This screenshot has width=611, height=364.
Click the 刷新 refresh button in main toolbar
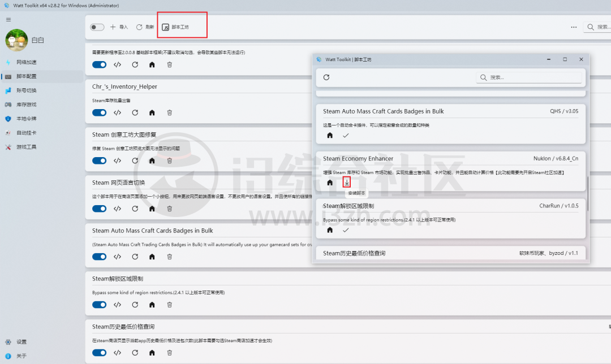coord(145,27)
